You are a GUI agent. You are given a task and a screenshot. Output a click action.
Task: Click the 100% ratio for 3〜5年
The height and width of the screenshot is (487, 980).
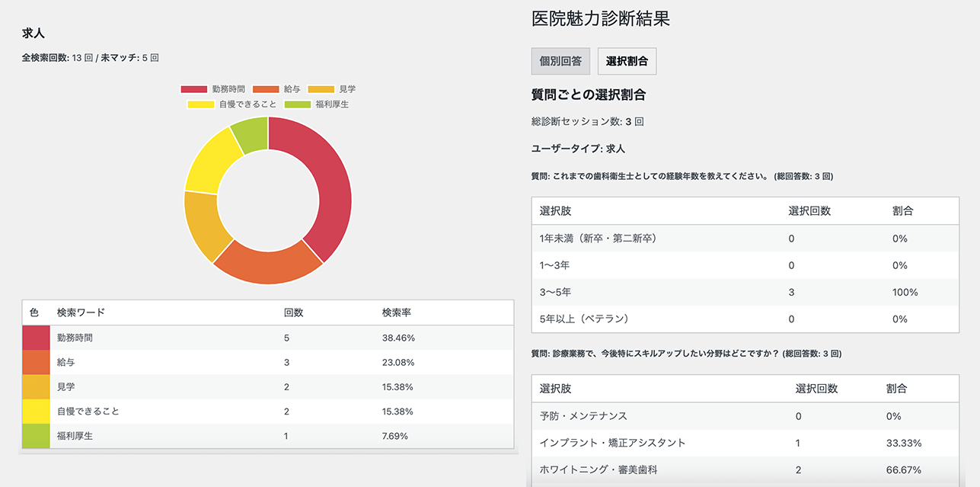[x=905, y=292]
